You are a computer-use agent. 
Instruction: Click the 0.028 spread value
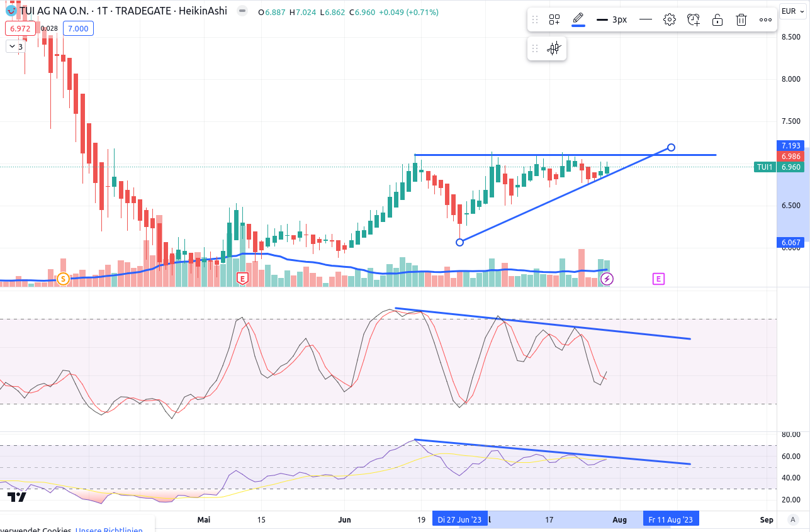tap(49, 28)
